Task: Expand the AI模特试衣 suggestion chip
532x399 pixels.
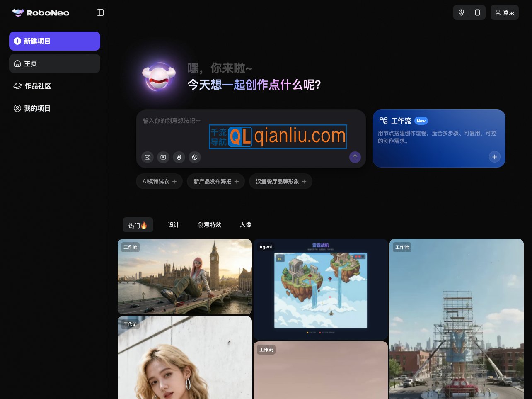Action: pos(159,181)
